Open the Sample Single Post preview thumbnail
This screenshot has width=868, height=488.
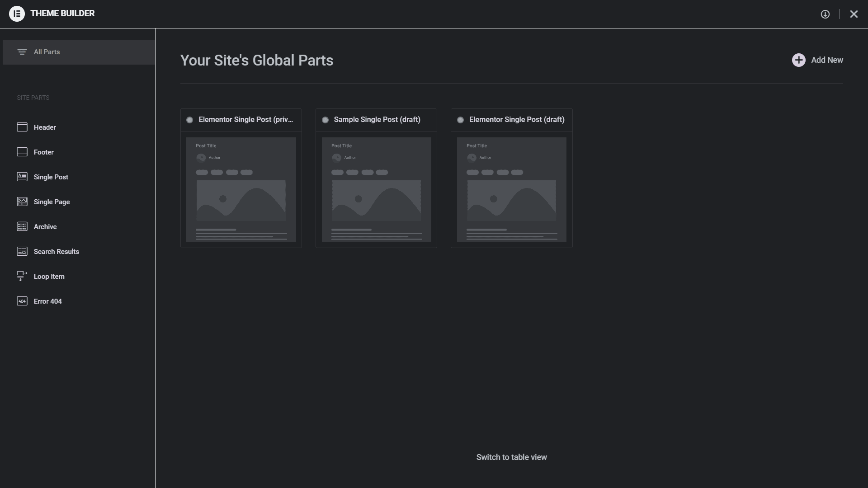point(376,191)
